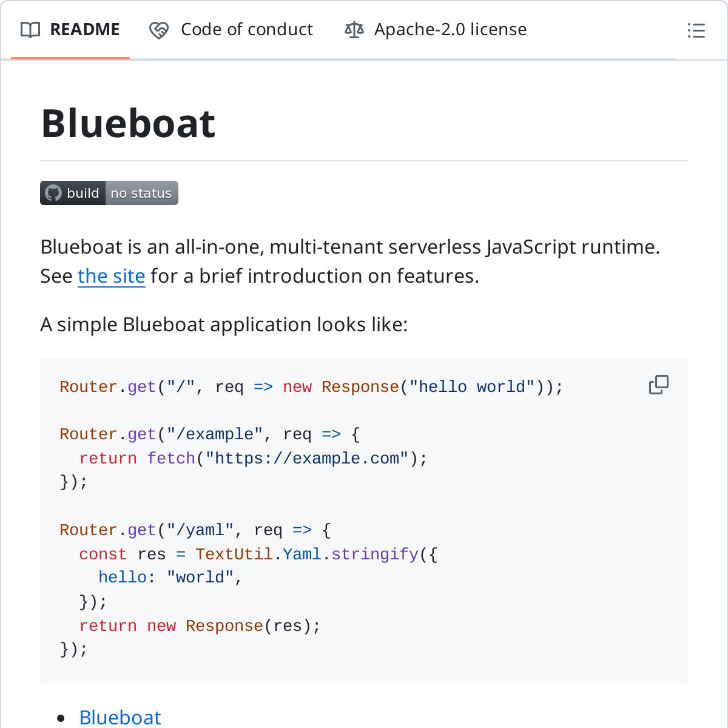Open the Code of conduct tab
Viewport: 728px width, 728px height.
click(246, 30)
